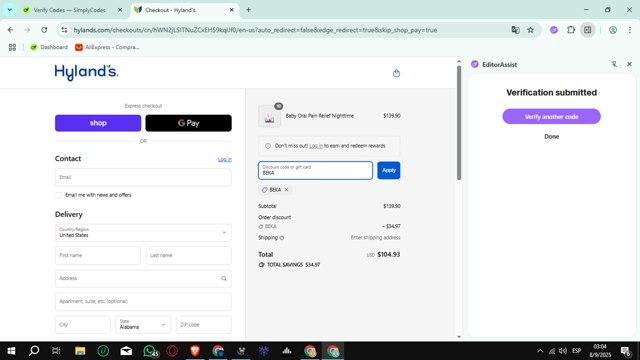Open the Chrome three-dot menu
Image resolution: width=640 pixels, height=360 pixels.
coord(630,30)
